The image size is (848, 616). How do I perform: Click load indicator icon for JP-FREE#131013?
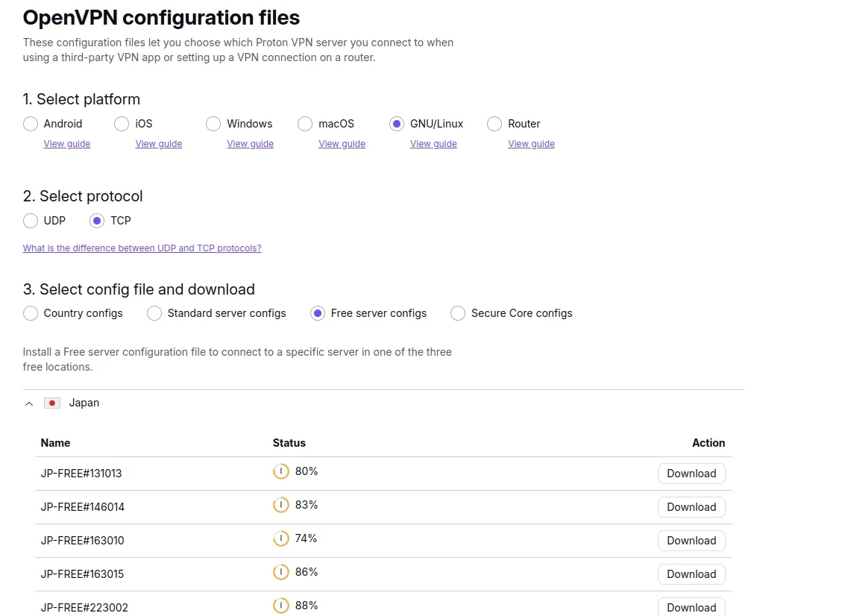click(280, 471)
